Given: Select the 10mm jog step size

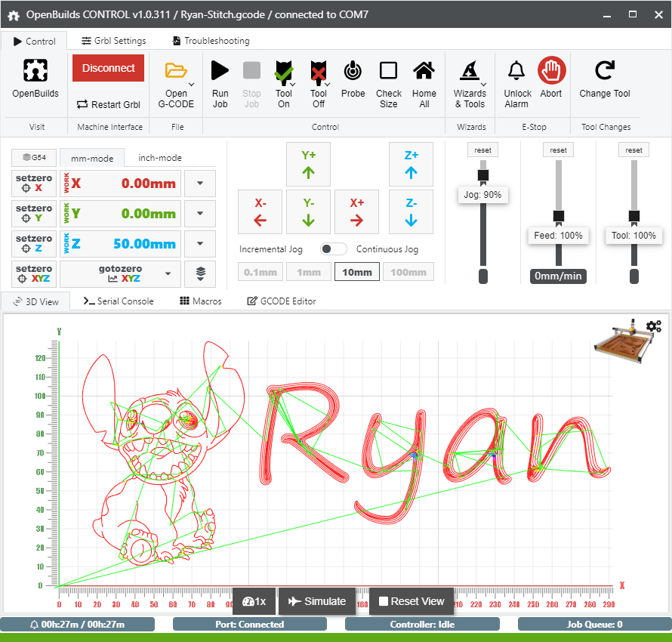Looking at the screenshot, I should (x=356, y=272).
